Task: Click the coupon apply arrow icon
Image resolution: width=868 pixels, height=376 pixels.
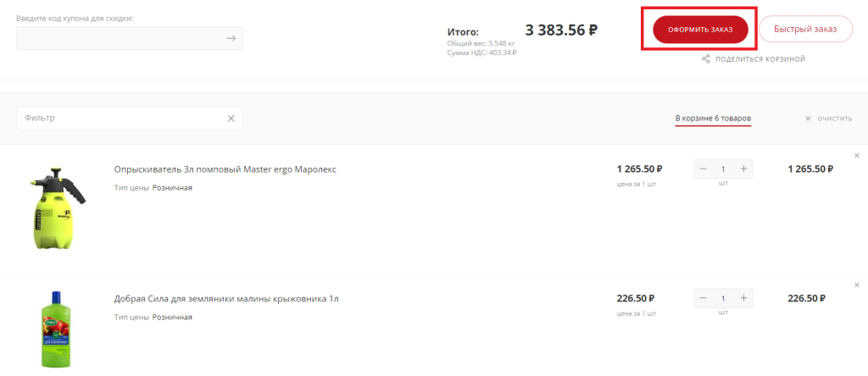Action: (x=231, y=38)
